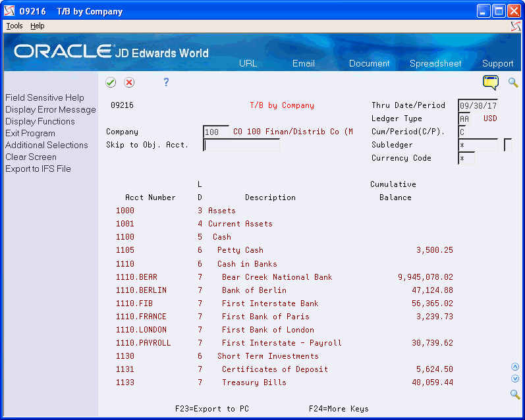Select Display Error Message option

tap(51, 110)
